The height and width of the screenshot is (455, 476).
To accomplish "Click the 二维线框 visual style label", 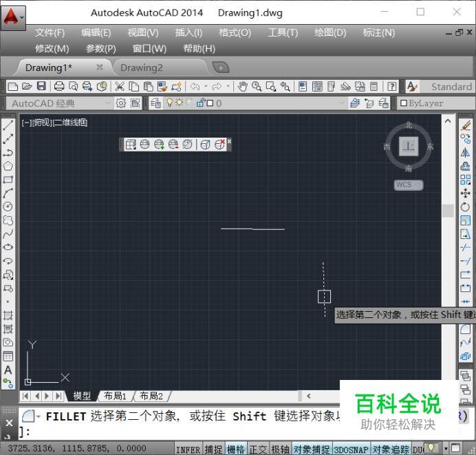I will click(x=70, y=123).
